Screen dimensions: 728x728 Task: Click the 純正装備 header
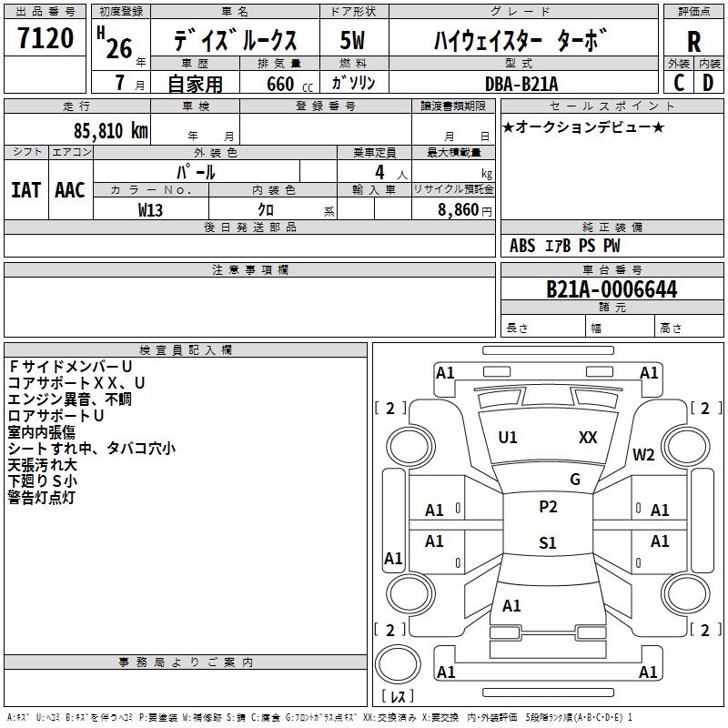(612, 227)
